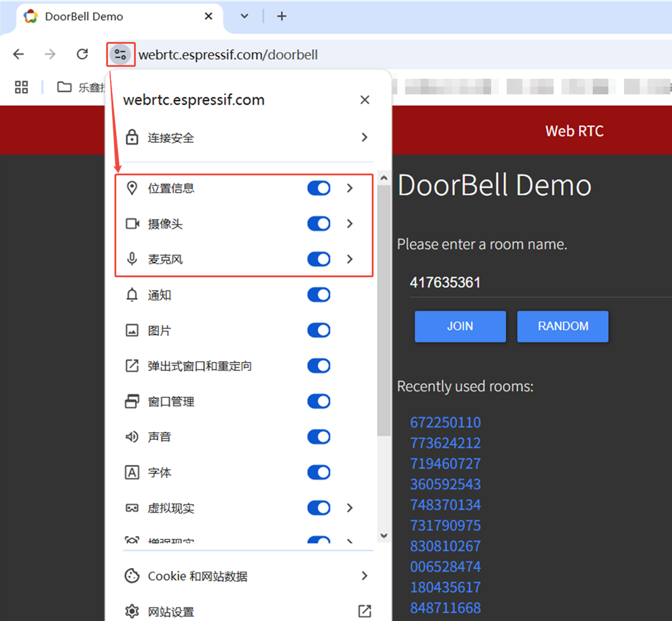Close the site info popup
The image size is (672, 621).
[365, 100]
